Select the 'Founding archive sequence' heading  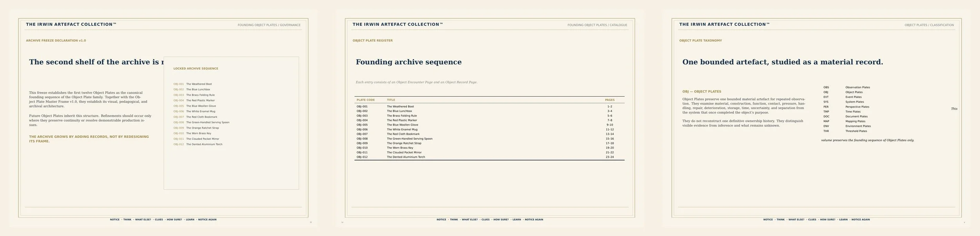coord(408,62)
